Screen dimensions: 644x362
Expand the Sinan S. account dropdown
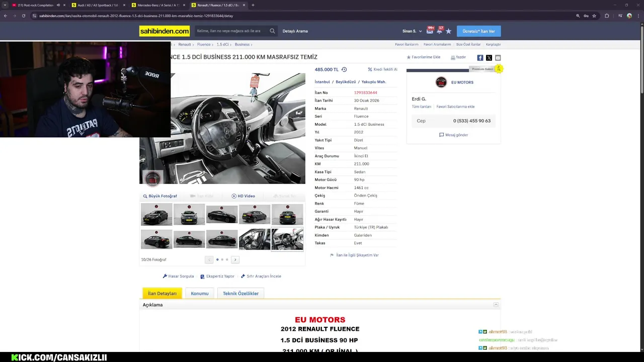coord(412,31)
